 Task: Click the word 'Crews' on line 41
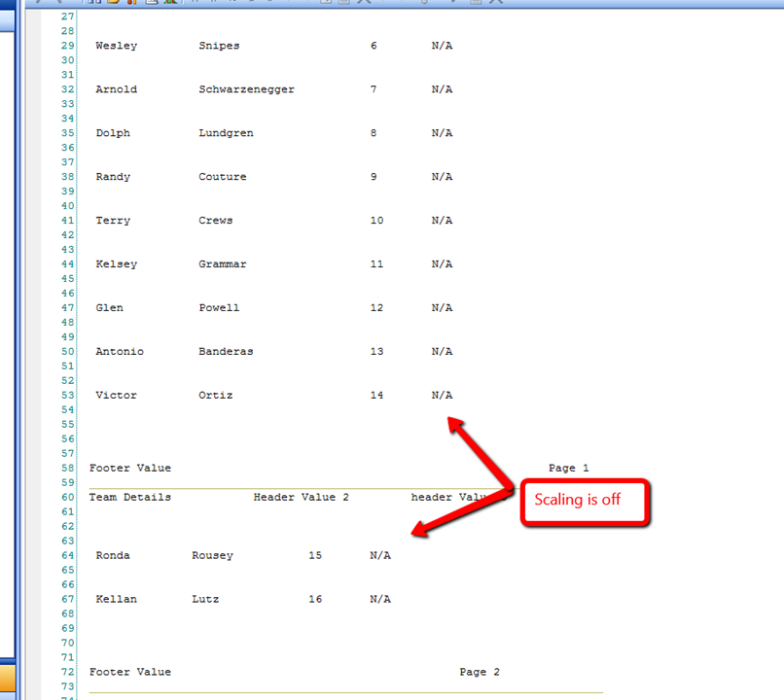216,221
